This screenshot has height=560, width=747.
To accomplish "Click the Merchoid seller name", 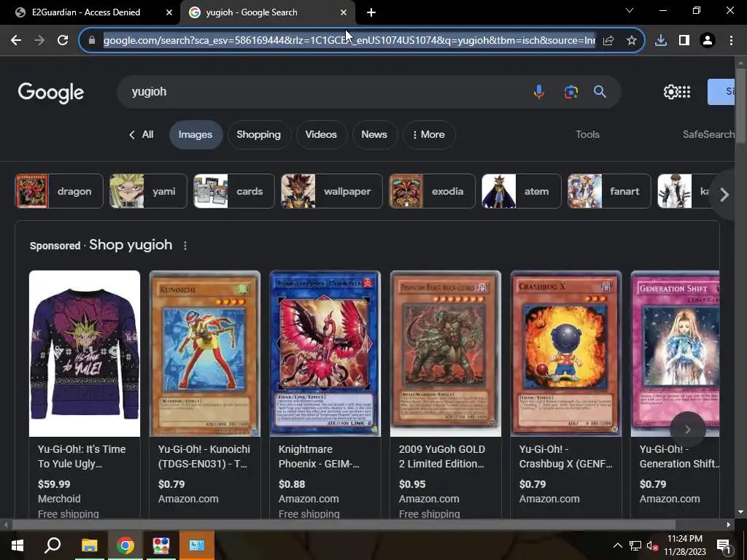I will (x=59, y=499).
